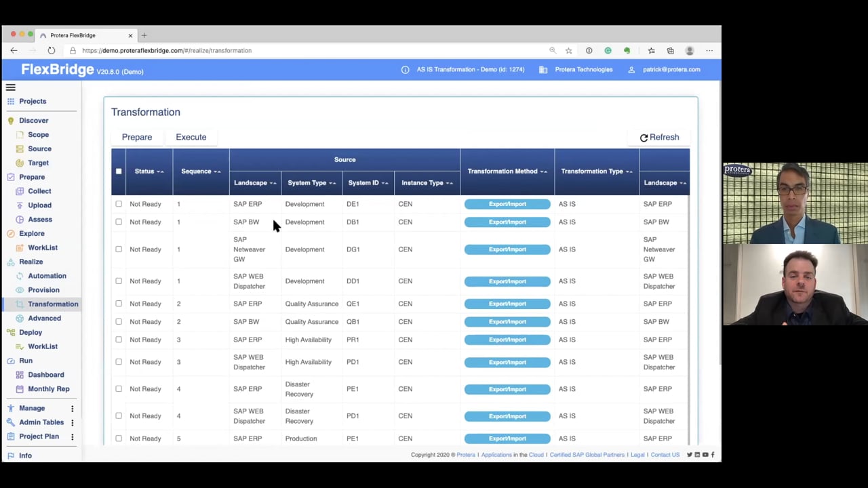Open the Legal footer link
The height and width of the screenshot is (488, 868).
[637, 455]
